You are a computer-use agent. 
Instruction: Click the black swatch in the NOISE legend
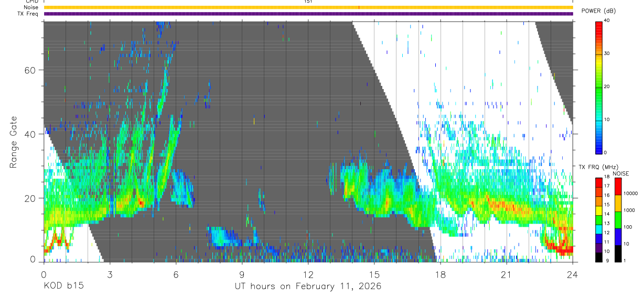click(x=618, y=254)
